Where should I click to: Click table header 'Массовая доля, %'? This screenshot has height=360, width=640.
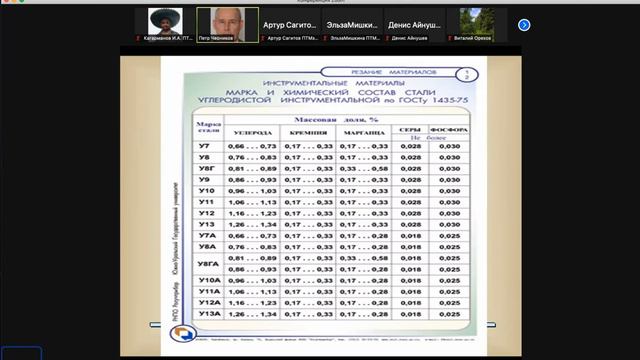336,120
